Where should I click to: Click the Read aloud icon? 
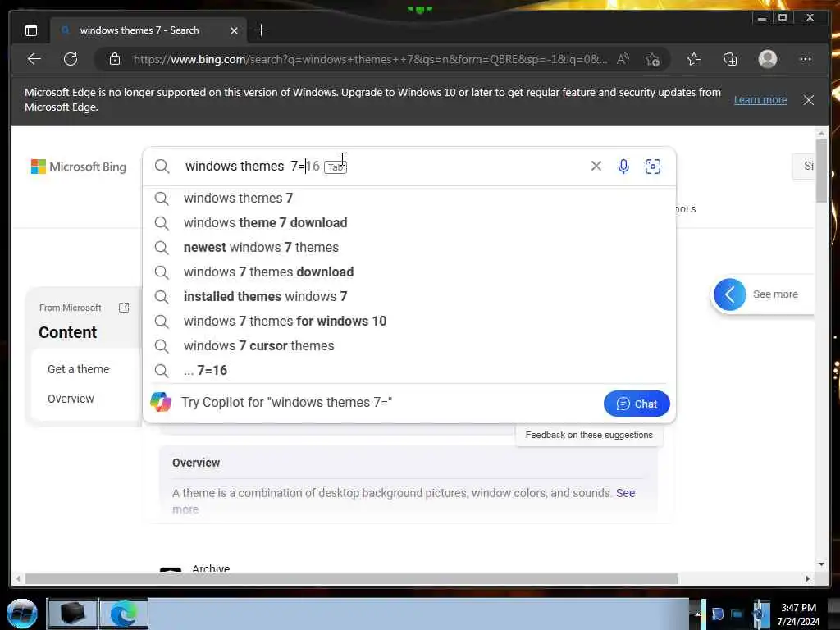coord(623,59)
